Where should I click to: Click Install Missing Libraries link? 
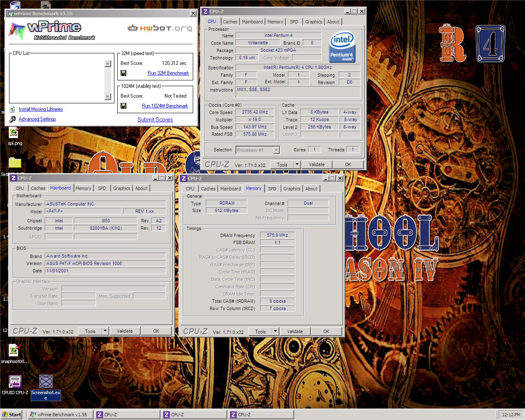41,109
